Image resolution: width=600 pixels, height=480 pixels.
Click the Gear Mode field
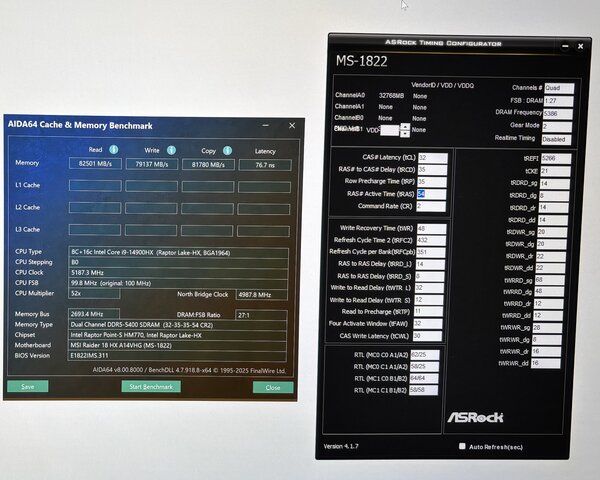[x=557, y=126]
